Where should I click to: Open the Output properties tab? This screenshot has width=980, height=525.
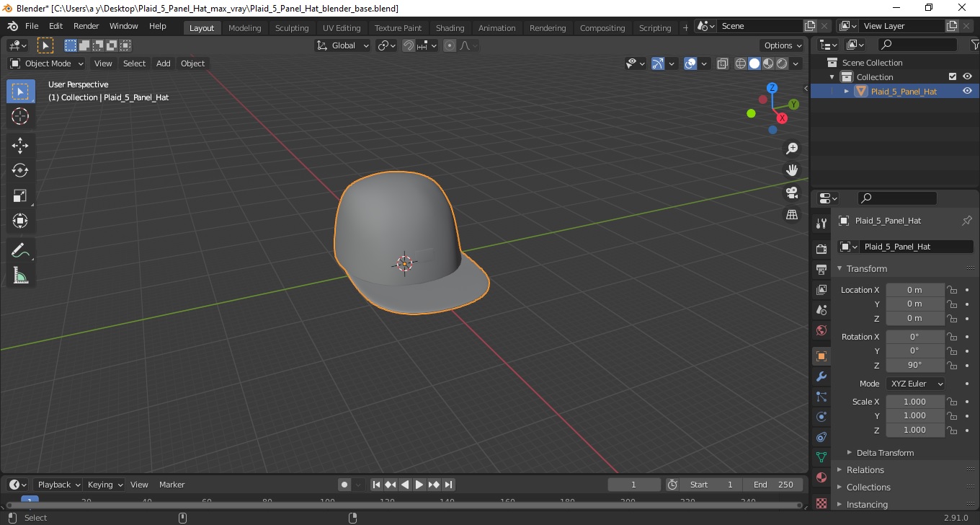(821, 269)
